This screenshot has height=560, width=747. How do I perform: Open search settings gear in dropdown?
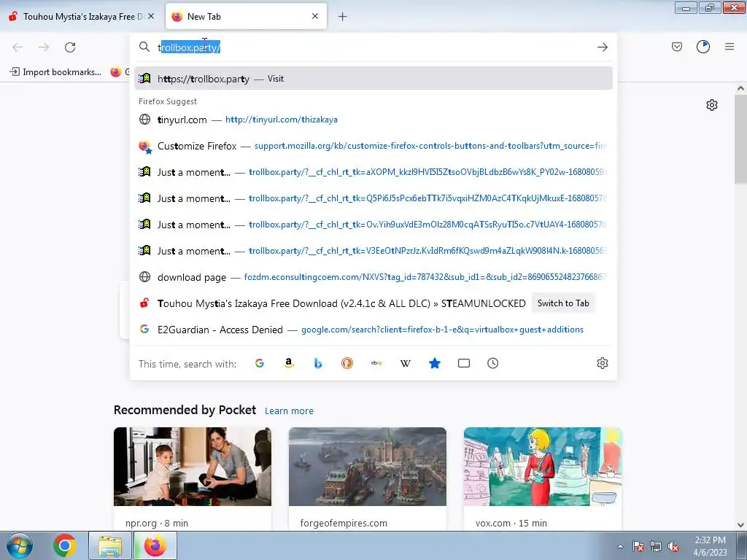click(x=602, y=363)
